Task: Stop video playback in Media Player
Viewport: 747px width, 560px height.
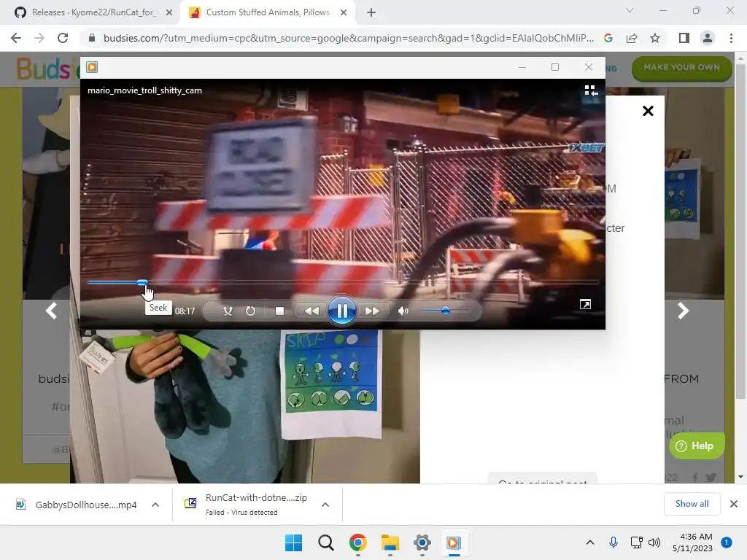Action: tap(279, 311)
